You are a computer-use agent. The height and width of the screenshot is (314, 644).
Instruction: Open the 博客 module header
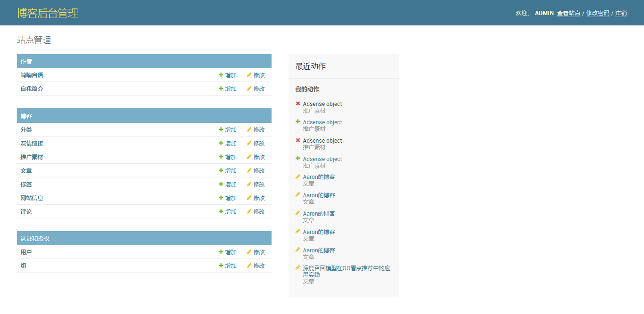pyautogui.click(x=26, y=116)
